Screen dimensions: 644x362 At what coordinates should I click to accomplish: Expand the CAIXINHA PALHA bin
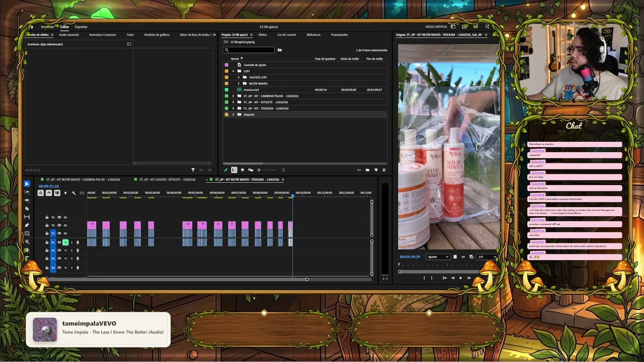coord(233,96)
